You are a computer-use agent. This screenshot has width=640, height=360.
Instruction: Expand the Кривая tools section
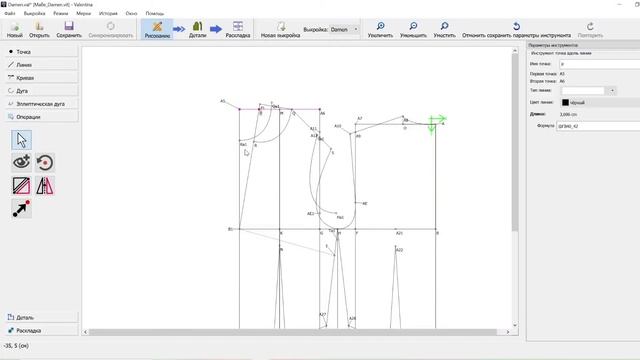pyautogui.click(x=42, y=78)
